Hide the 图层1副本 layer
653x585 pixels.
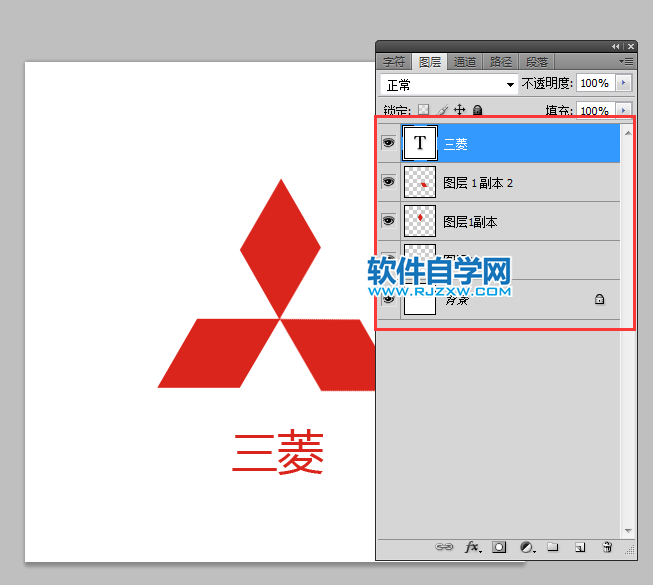[388, 221]
